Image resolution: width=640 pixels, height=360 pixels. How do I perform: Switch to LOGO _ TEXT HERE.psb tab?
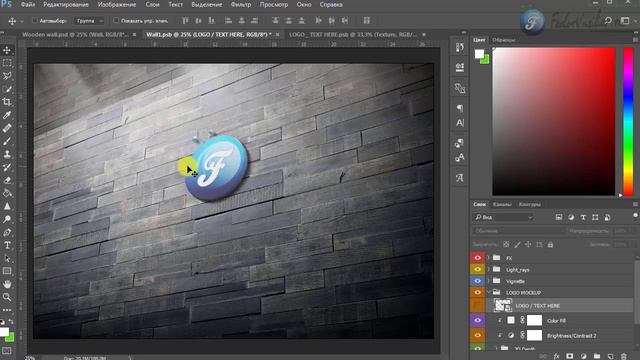(x=353, y=35)
